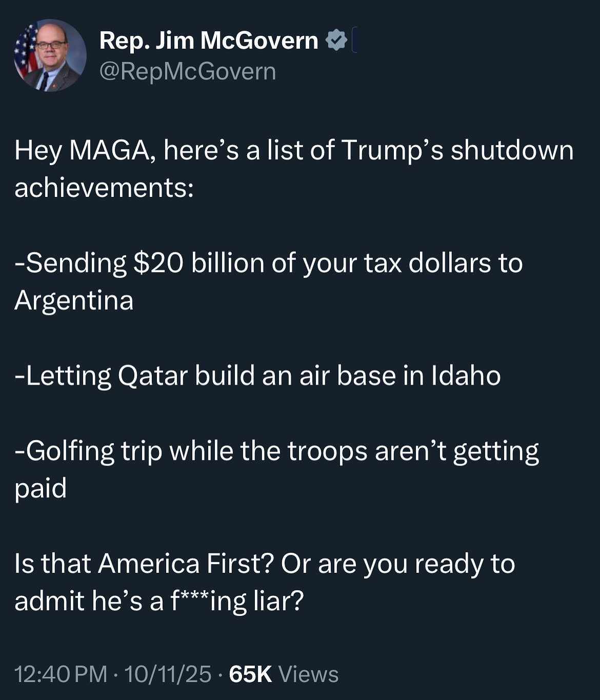Screen dimensions: 600x700
Task: Click the cropped affiliation badge beside checkmark
Action: pyautogui.click(x=355, y=41)
